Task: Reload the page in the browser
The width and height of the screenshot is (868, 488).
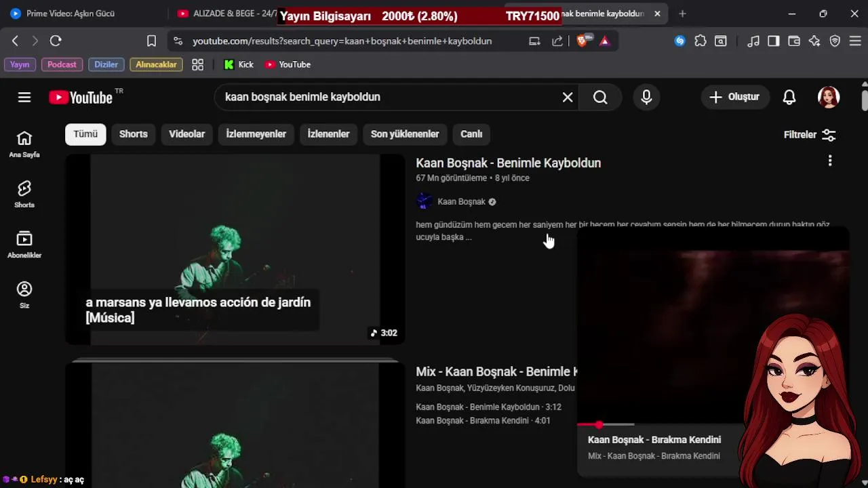Action: (x=56, y=41)
